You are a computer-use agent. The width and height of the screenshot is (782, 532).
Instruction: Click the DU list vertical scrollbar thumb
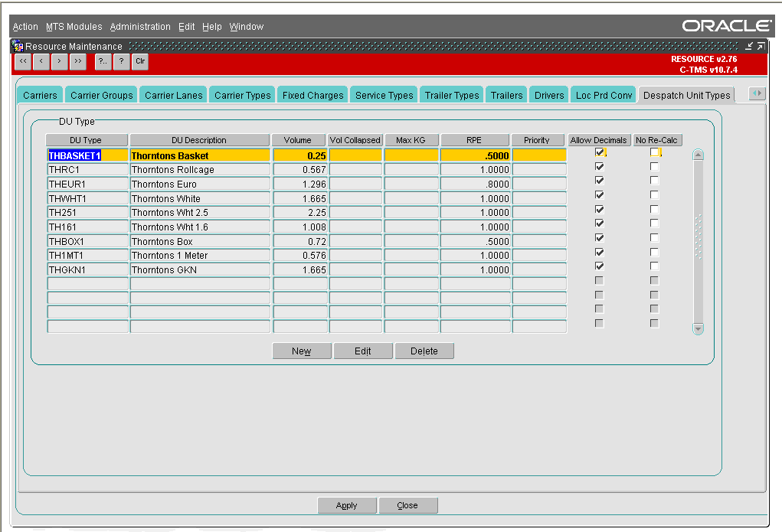click(699, 237)
